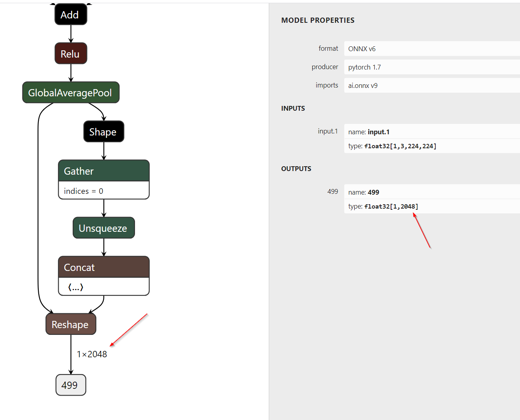The height and width of the screenshot is (420, 520).
Task: Select the Relu activation node
Action: pyautogui.click(x=70, y=53)
